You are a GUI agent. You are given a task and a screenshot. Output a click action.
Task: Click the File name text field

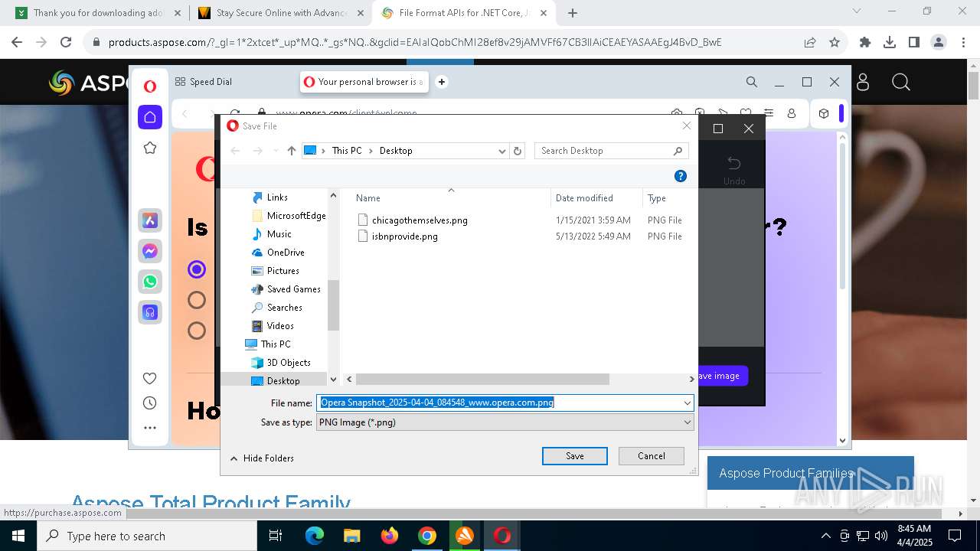pyautogui.click(x=498, y=403)
